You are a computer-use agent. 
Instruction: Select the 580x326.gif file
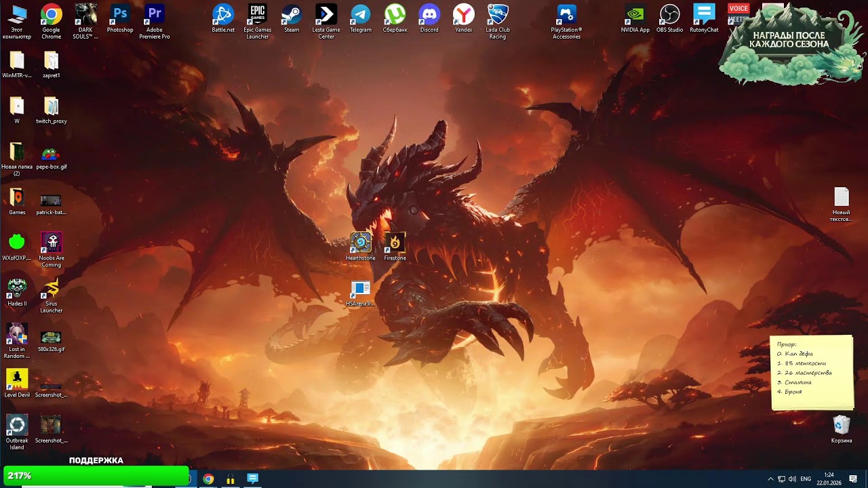coord(52,341)
